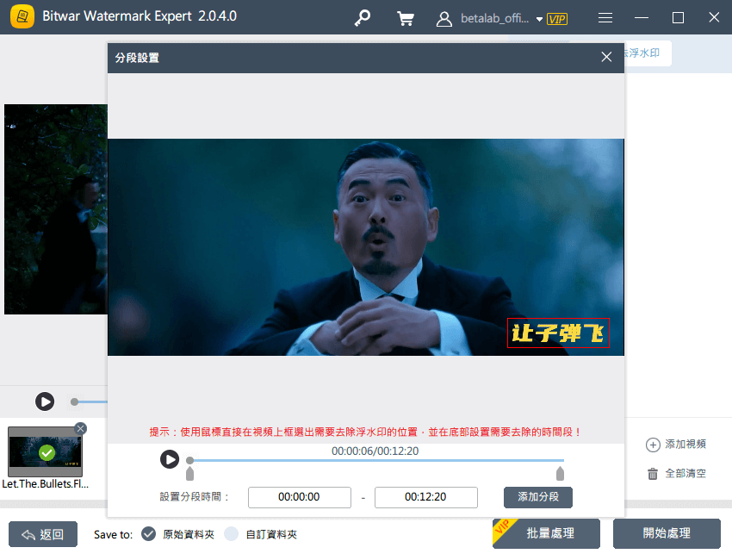The width and height of the screenshot is (732, 560).
Task: Select the Let.The.Bullets.Fl video thumbnail
Action: click(x=45, y=451)
